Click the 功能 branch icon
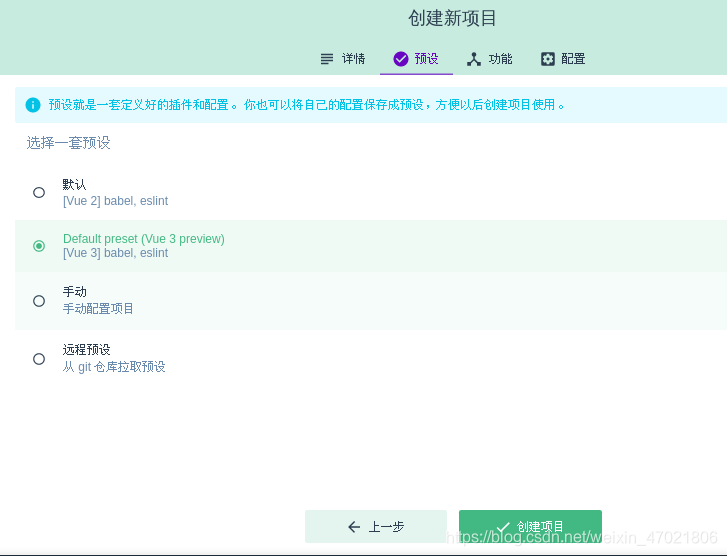Image resolution: width=727 pixels, height=556 pixels. point(473,59)
